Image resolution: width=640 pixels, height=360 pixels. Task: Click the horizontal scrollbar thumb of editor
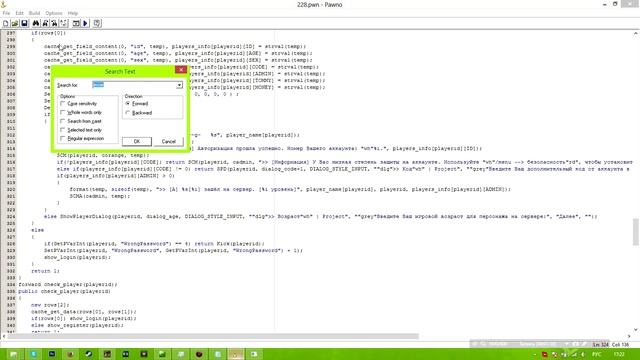(x=213, y=336)
